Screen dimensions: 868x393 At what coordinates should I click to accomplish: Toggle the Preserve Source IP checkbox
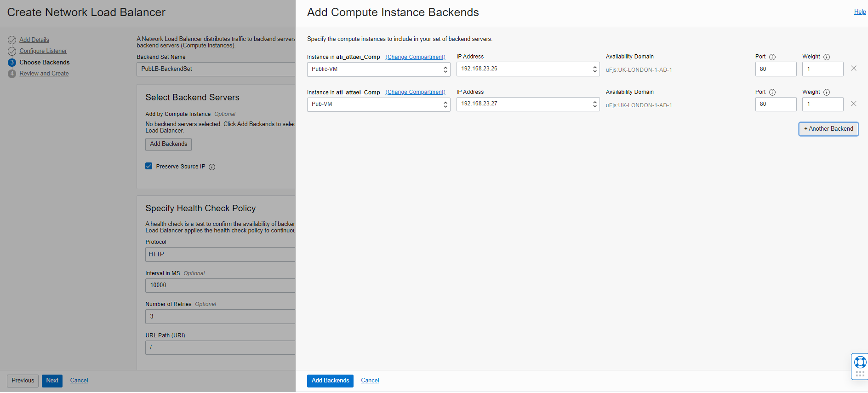149,166
